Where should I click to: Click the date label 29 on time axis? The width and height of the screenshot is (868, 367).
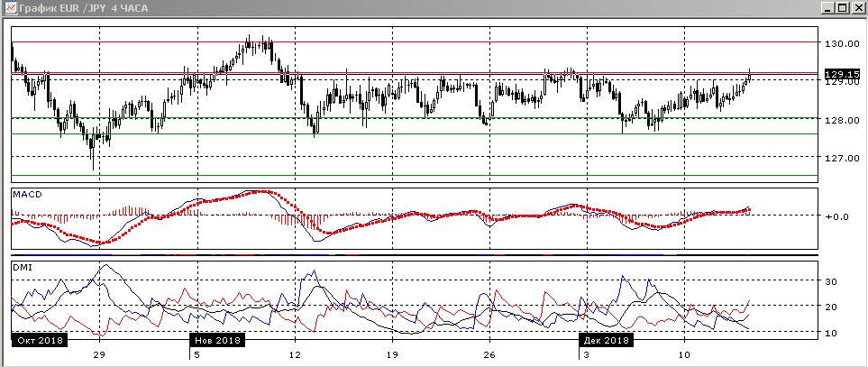pyautogui.click(x=99, y=354)
